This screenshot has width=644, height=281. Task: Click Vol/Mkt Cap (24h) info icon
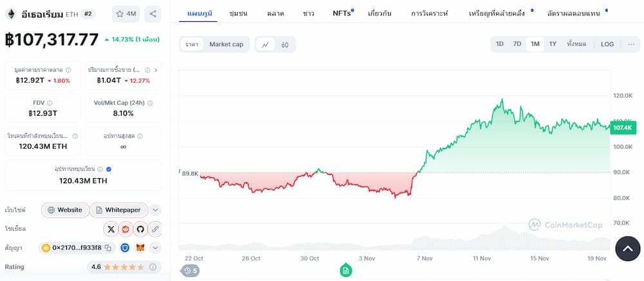coord(149,103)
